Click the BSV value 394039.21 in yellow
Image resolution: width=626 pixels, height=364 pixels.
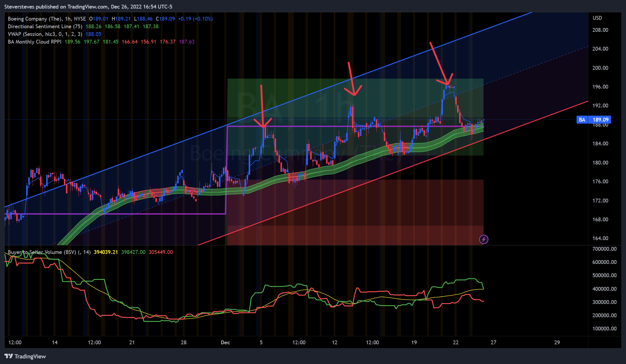pos(106,252)
